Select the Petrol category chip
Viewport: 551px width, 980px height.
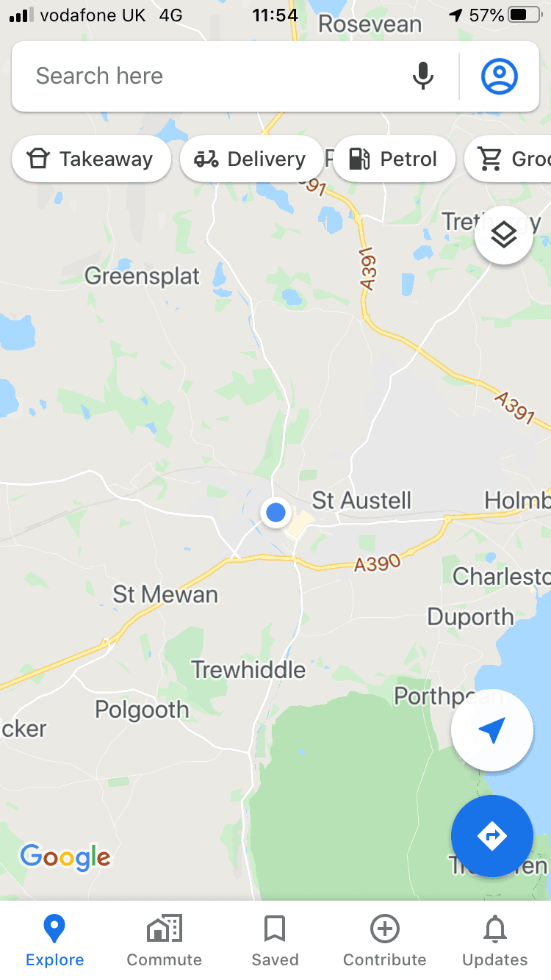(x=394, y=159)
